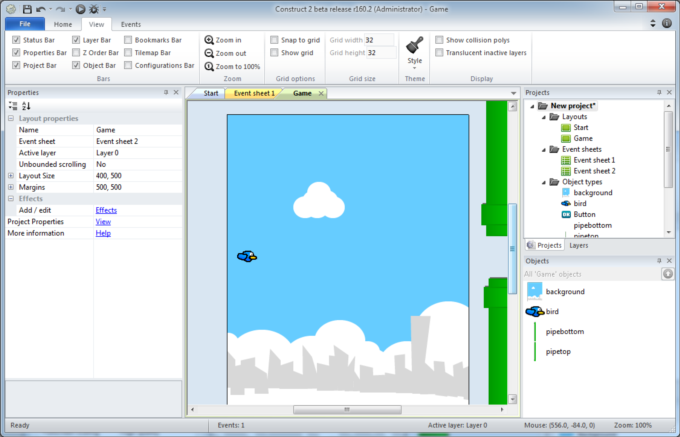Select Event sheet 2 in project tree

[x=594, y=171]
